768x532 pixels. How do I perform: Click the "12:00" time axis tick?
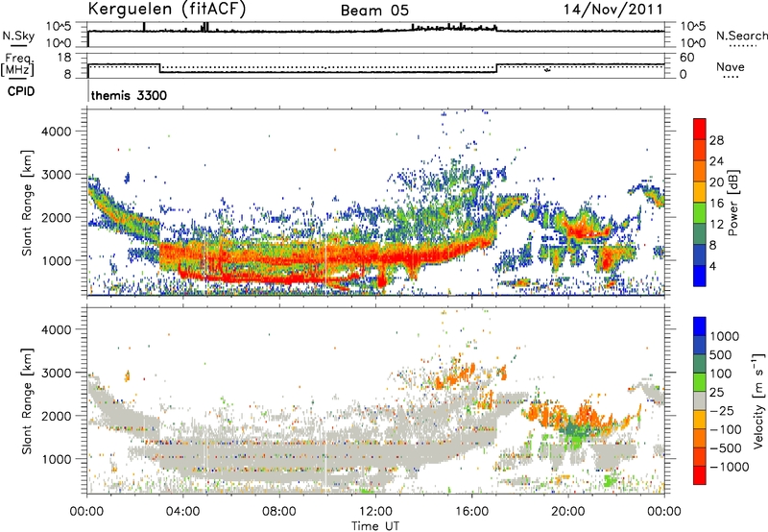coord(375,512)
